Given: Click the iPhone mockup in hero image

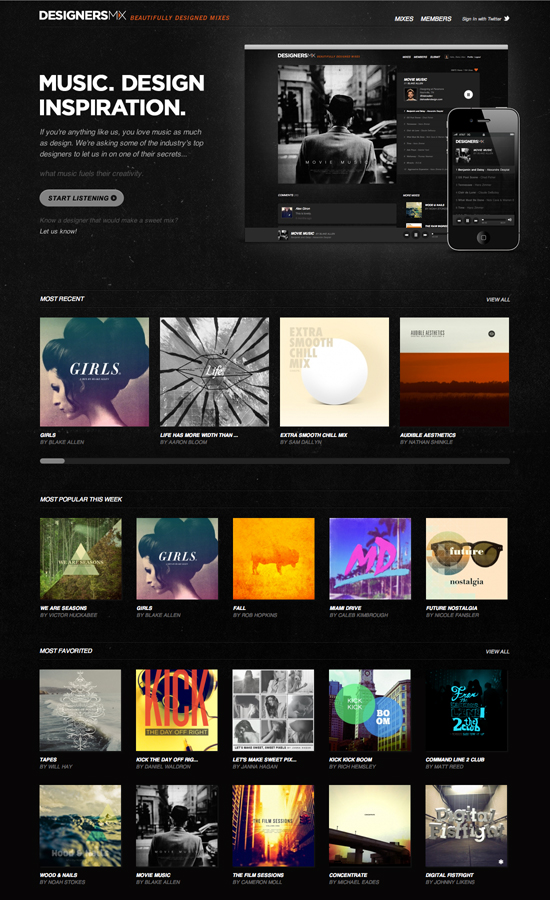Looking at the screenshot, I should click(483, 179).
